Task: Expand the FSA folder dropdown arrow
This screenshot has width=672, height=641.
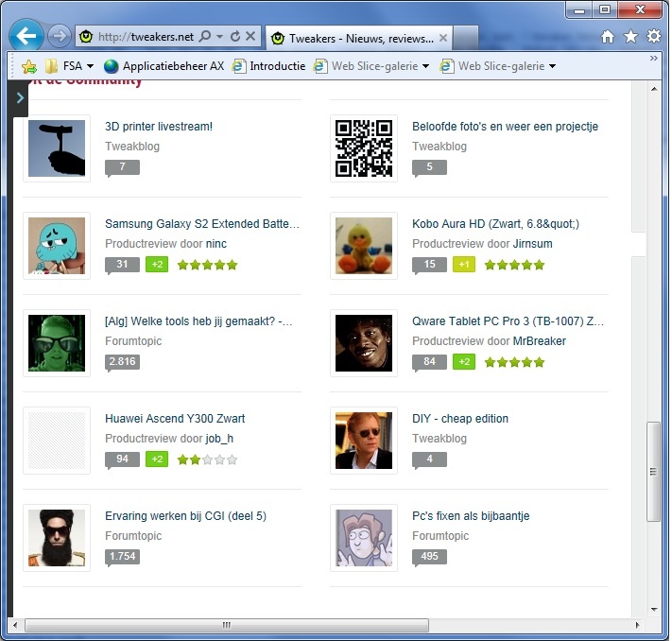Action: click(90, 66)
